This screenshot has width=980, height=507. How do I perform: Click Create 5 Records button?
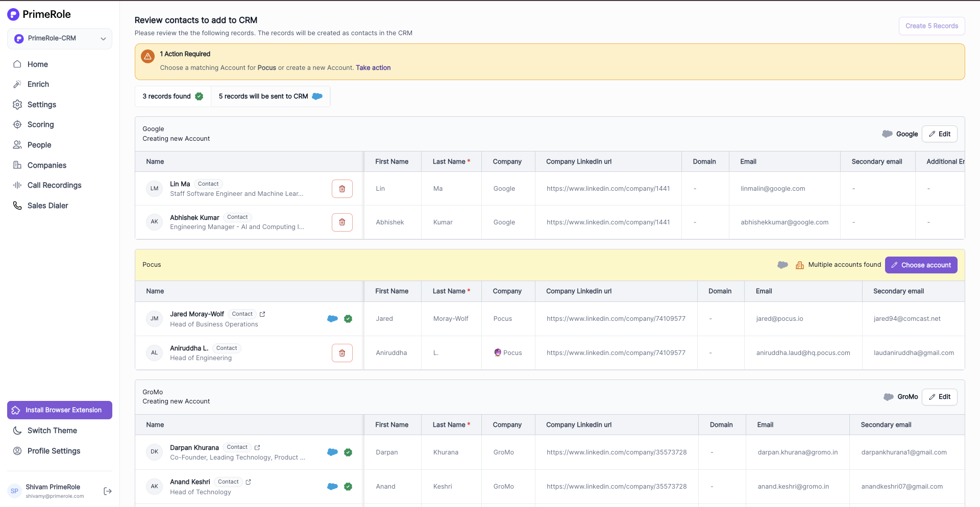(932, 26)
